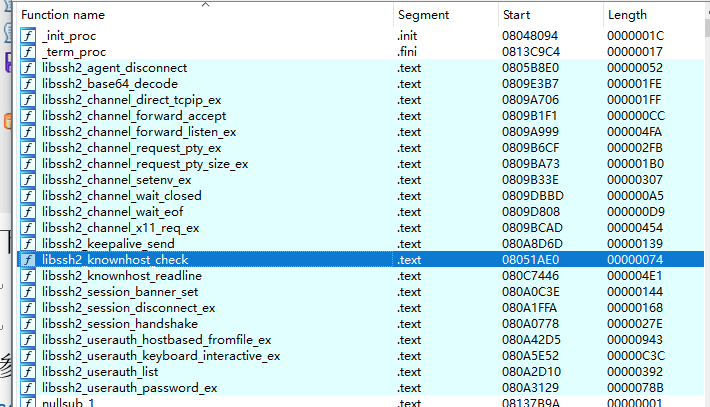Click function icon beside libssh2_session_disconnect_ex

pos(28,308)
